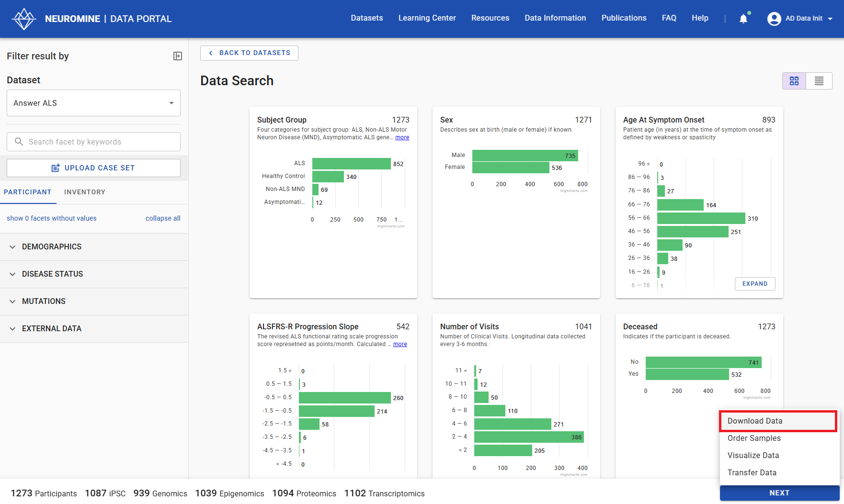Screen dimensions: 844x504
Task: Select Download Data from the menu
Action: click(754, 421)
